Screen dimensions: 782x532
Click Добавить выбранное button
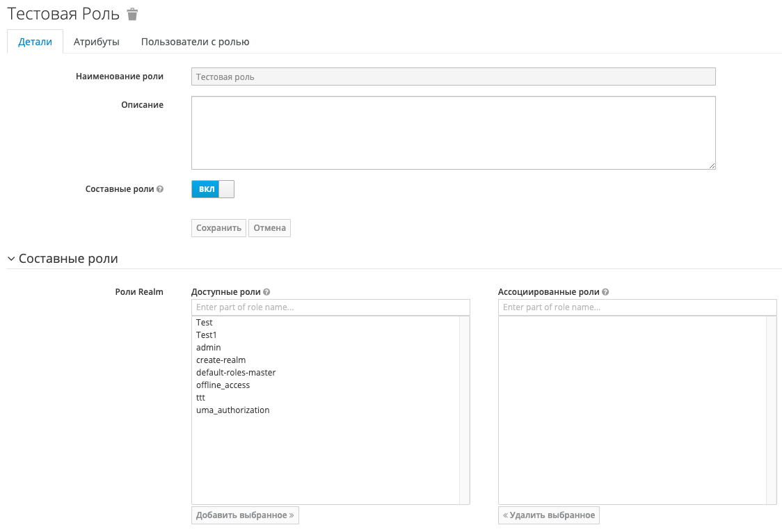point(245,515)
